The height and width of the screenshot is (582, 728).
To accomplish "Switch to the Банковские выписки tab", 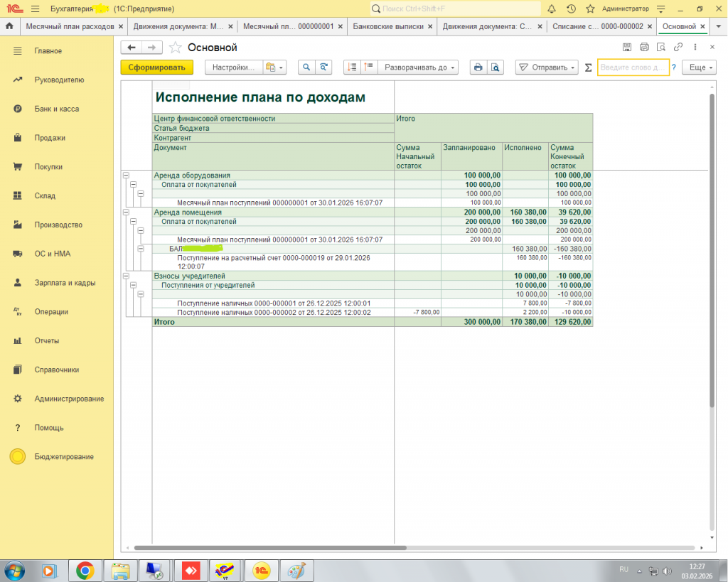I will [x=388, y=26].
